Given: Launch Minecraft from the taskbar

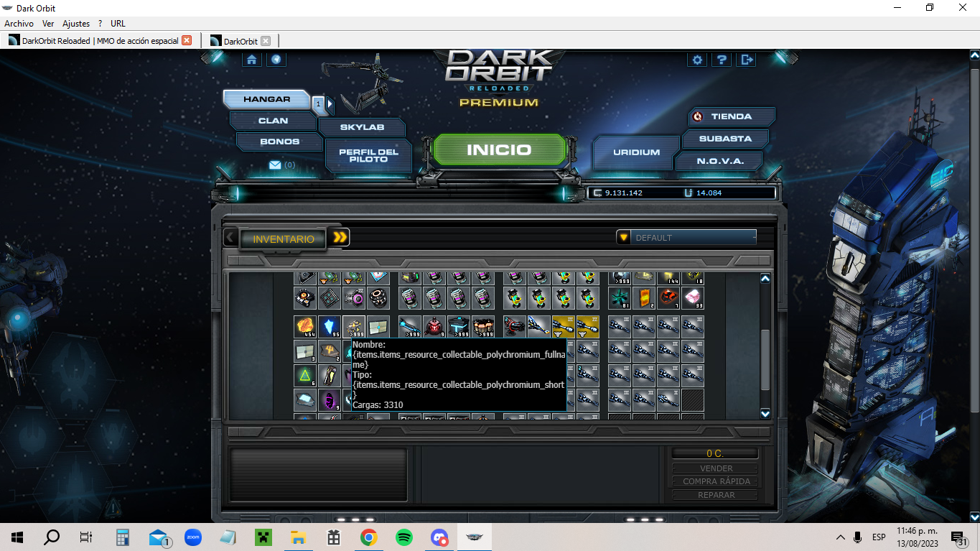Looking at the screenshot, I should pos(263,537).
